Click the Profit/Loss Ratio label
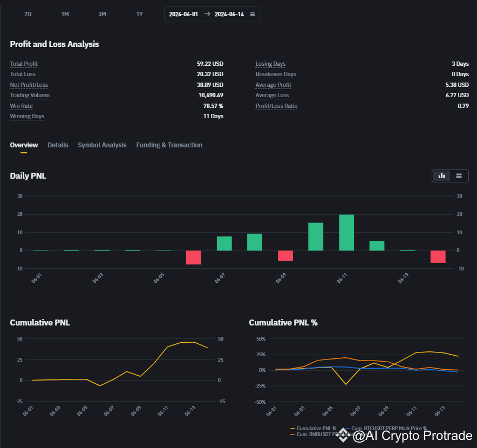477x448 pixels. coord(276,106)
